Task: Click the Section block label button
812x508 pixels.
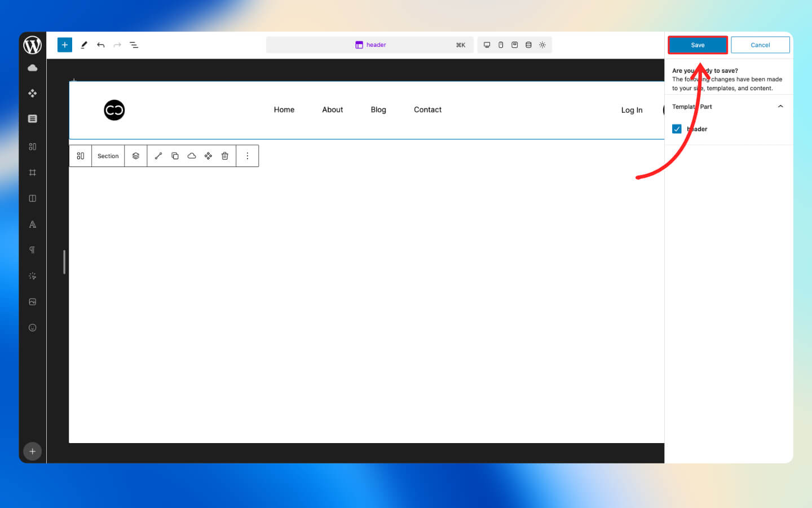Action: coord(108,156)
